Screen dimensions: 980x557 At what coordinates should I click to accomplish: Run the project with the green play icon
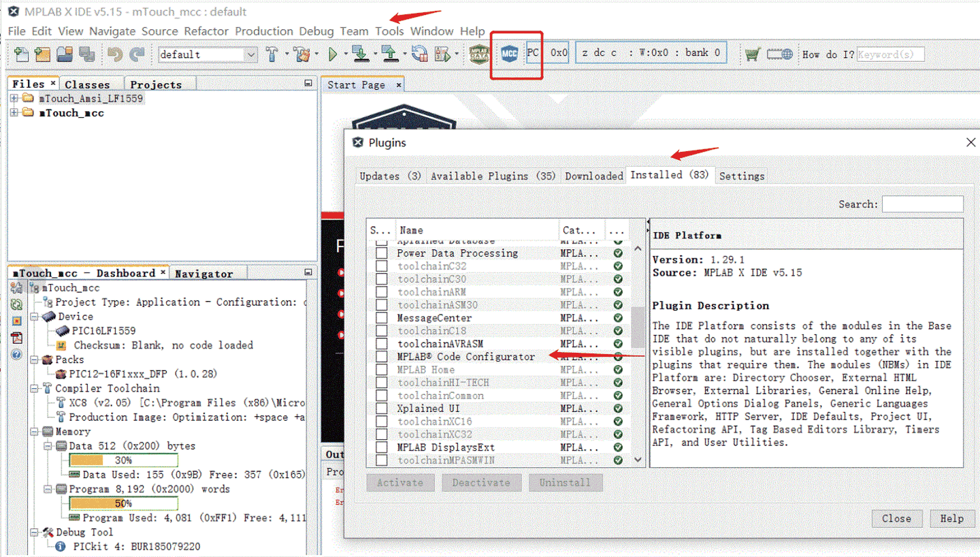(x=333, y=54)
